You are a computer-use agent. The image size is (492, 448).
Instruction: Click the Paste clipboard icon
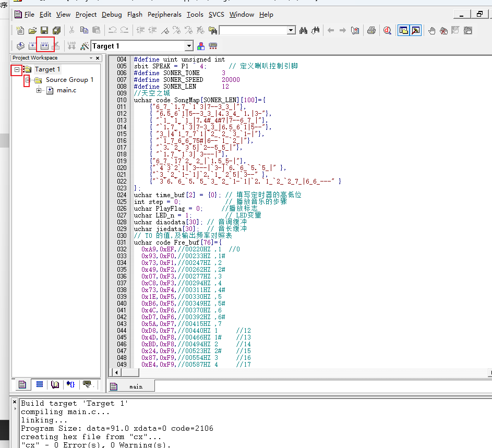pos(97,30)
